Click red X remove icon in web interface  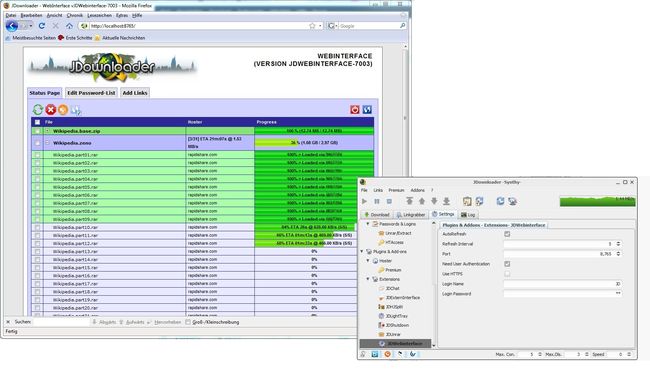point(51,109)
